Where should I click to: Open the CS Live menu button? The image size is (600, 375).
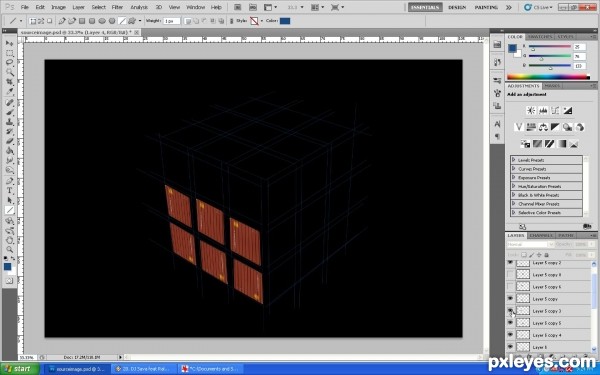coord(538,7)
